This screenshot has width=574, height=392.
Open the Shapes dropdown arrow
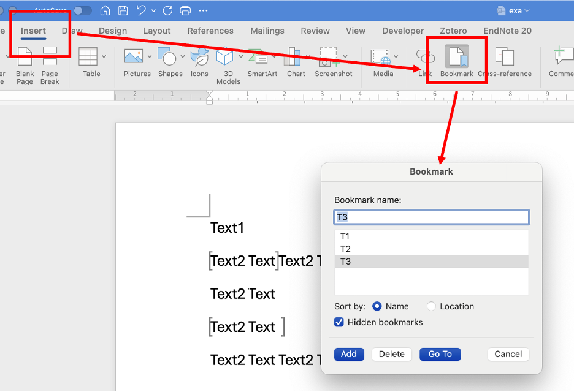pos(183,56)
